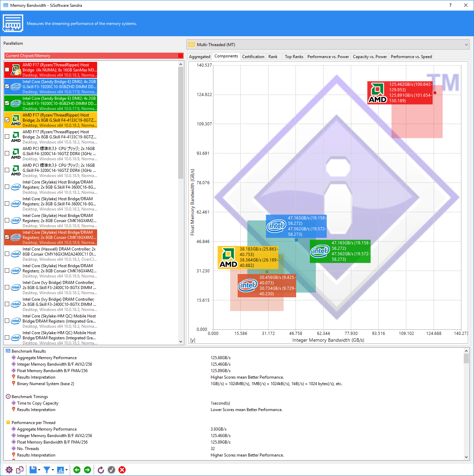The width and height of the screenshot is (474, 476).
Task: Click the yellow AMD logo on chart
Action: pos(228,257)
